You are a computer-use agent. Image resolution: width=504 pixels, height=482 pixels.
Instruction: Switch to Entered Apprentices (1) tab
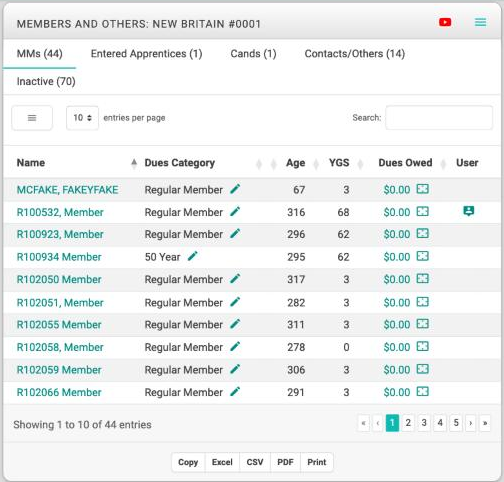(147, 54)
